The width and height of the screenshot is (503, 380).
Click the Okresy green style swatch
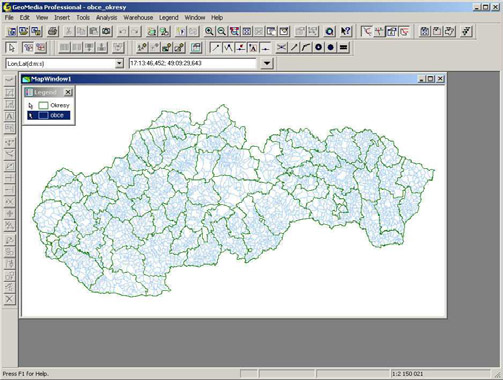coord(43,106)
